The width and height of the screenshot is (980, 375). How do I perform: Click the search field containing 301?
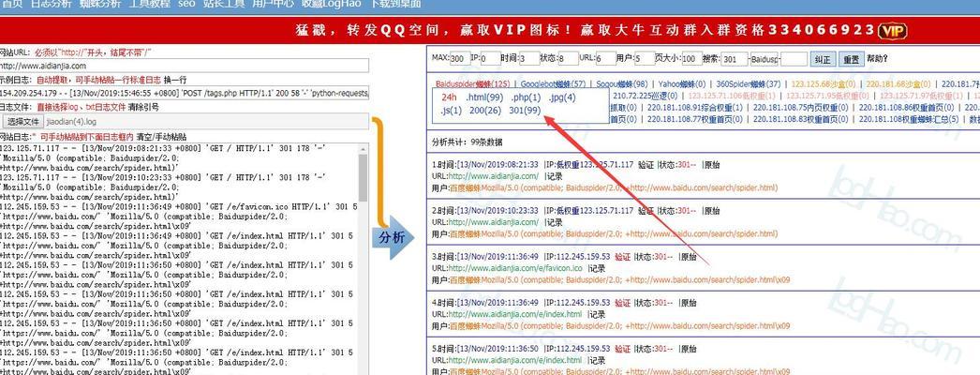click(x=735, y=59)
